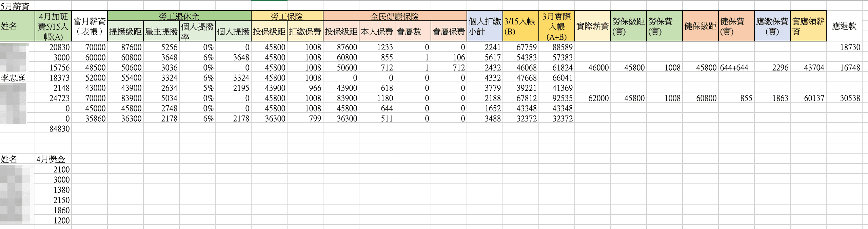Click the 雇主提撥 column header
The image size is (868, 229).
coord(161,31)
